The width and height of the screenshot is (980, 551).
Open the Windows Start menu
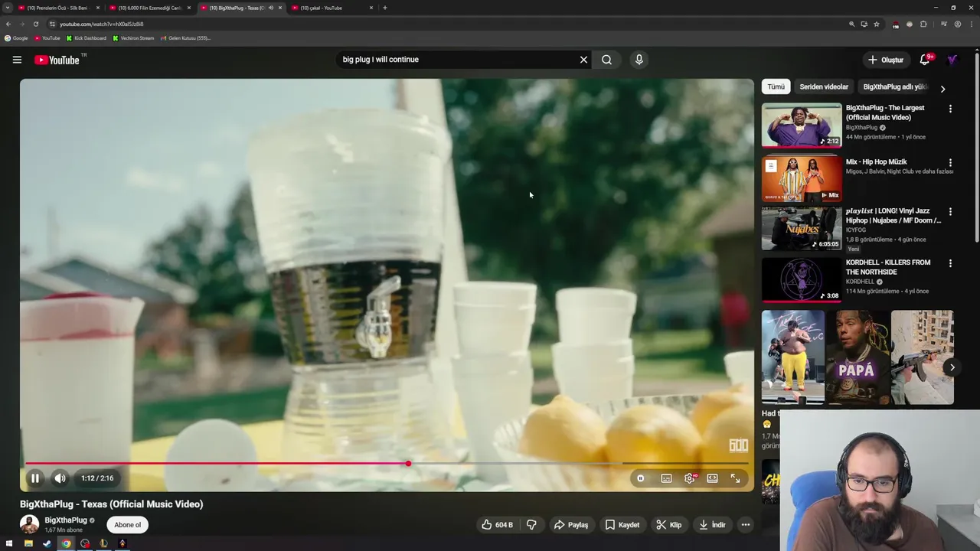click(8, 543)
